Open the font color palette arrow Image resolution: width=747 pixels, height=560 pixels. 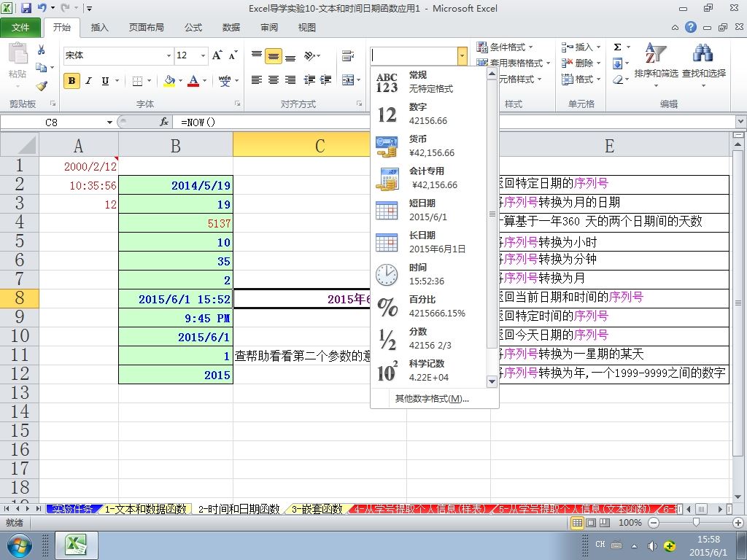point(205,80)
